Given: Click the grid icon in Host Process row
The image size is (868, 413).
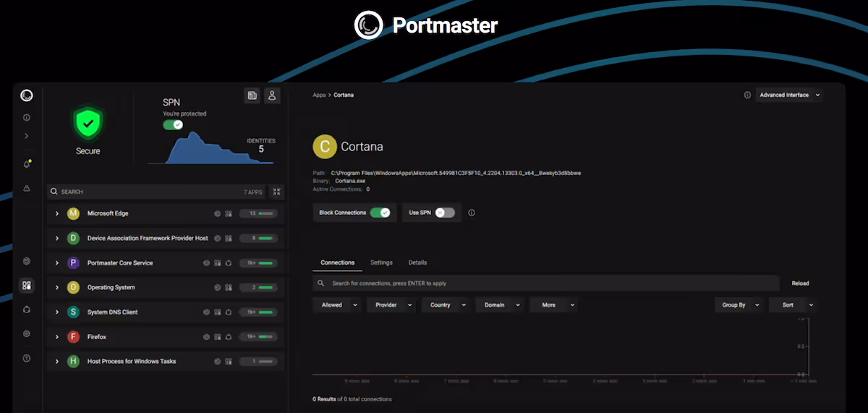Looking at the screenshot, I should point(228,362).
